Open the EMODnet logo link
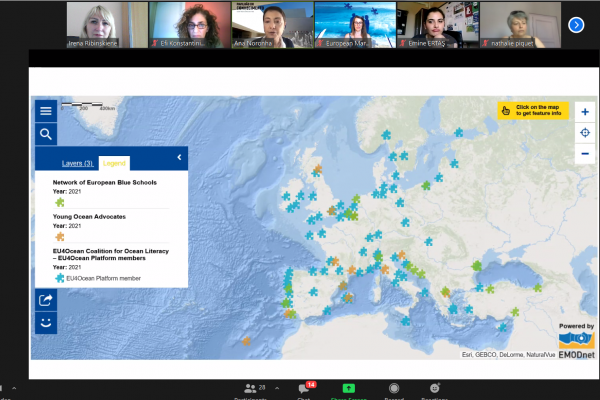Screen dimensions: 600x400 (x=576, y=345)
